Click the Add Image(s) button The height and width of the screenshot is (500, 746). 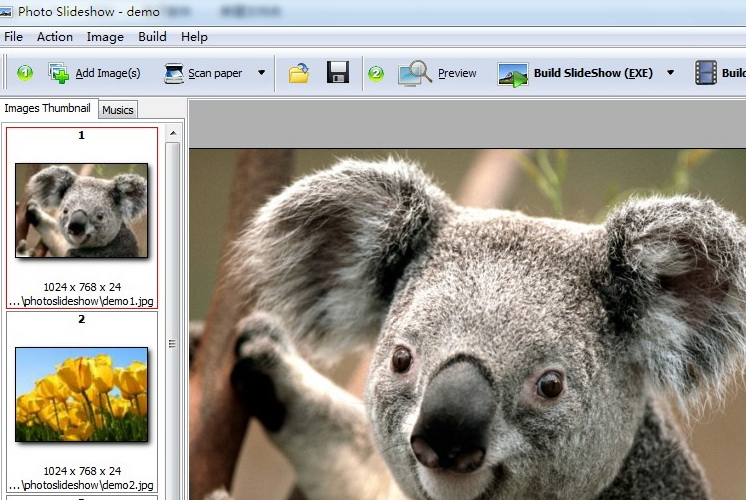94,73
